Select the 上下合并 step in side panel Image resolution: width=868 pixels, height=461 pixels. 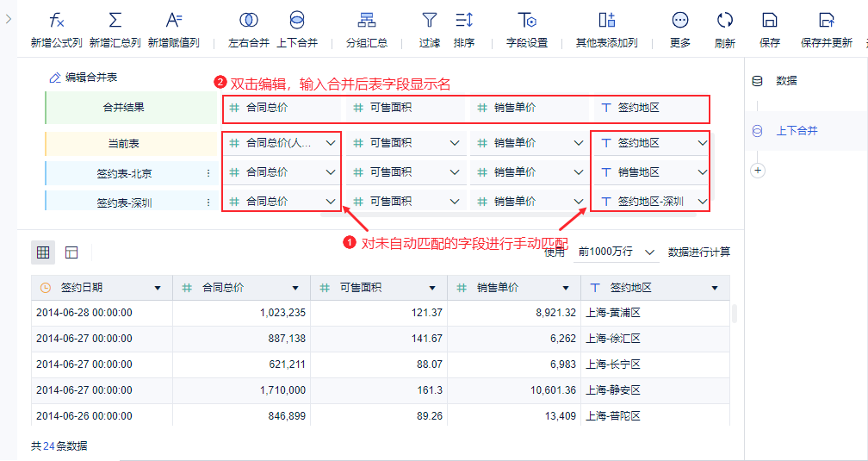(x=797, y=131)
